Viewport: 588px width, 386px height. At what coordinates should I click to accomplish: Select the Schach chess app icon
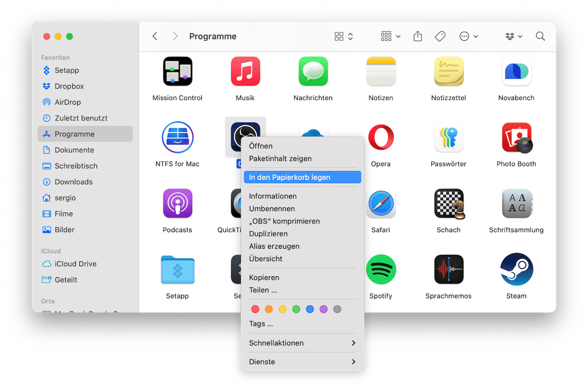[448, 204]
